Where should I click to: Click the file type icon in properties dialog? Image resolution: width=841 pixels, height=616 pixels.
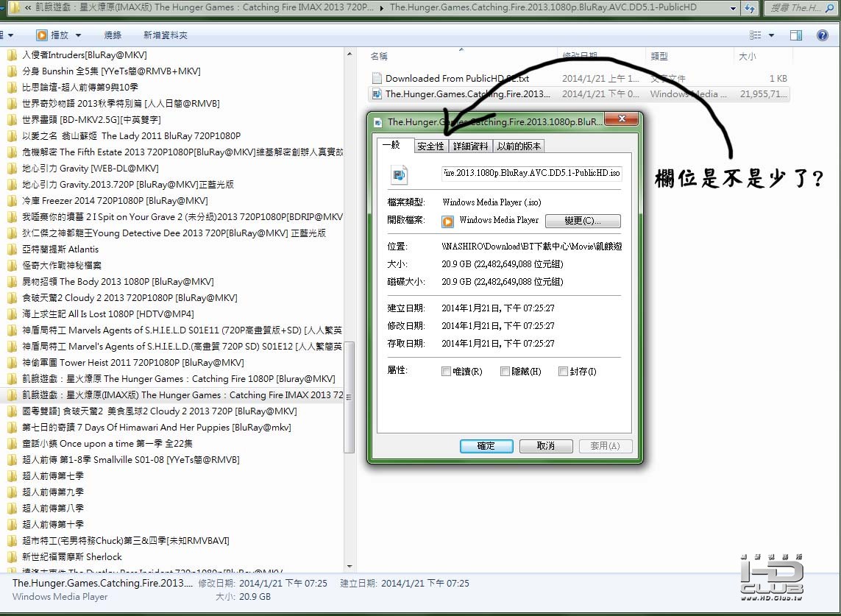click(399, 175)
